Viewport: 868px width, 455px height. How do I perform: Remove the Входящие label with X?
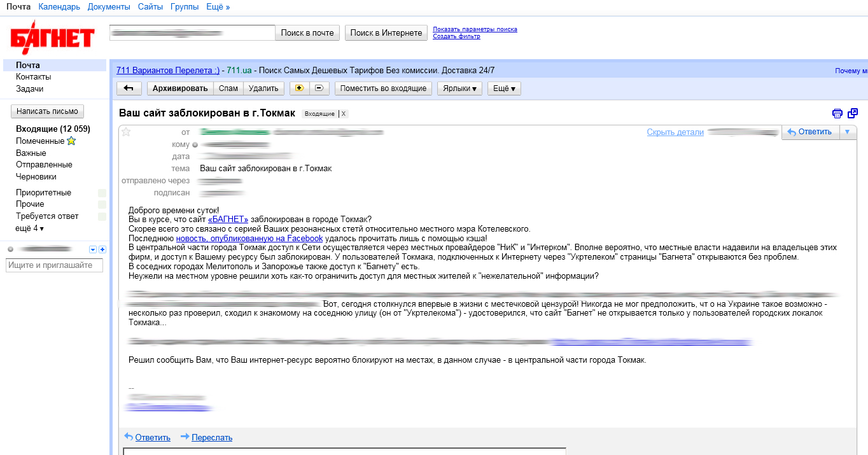click(x=344, y=114)
